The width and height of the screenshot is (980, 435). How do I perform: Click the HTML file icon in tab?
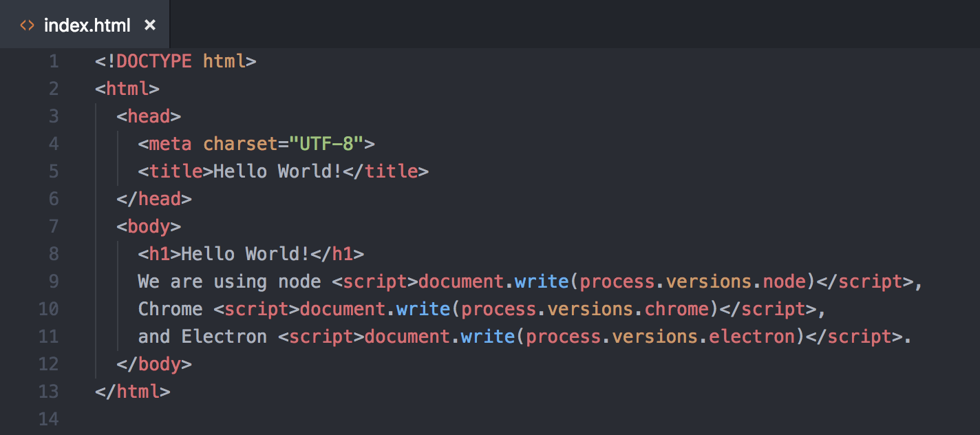tap(27, 25)
